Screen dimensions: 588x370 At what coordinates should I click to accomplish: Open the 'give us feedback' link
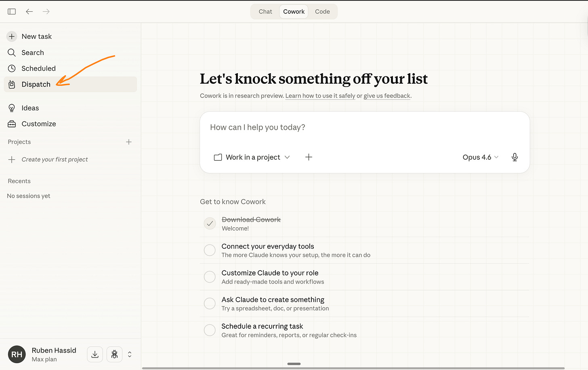pos(387,96)
